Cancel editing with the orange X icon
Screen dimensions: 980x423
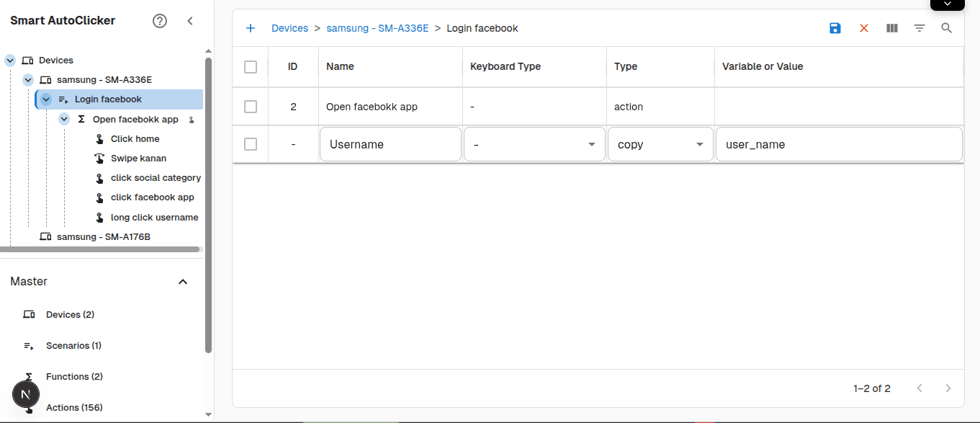(x=864, y=28)
